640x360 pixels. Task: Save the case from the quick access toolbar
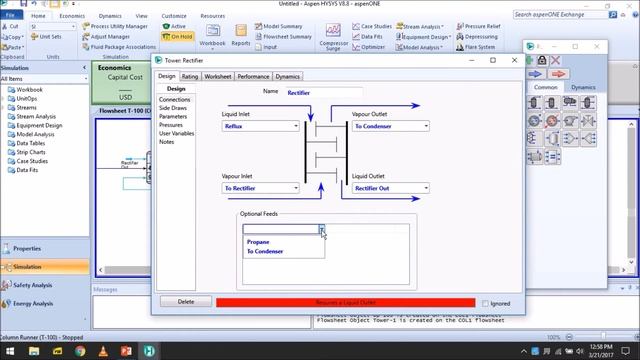23,4
